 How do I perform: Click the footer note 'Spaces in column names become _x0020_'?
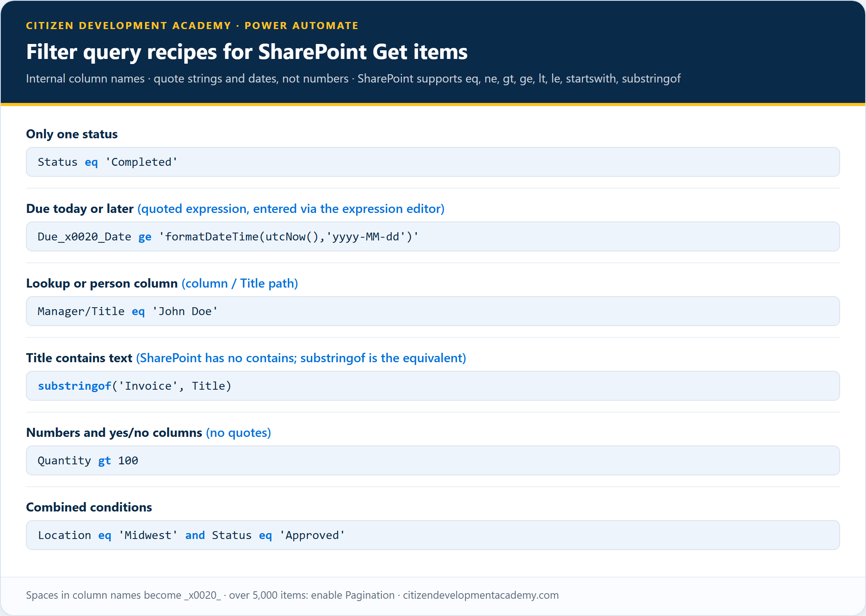[123, 595]
